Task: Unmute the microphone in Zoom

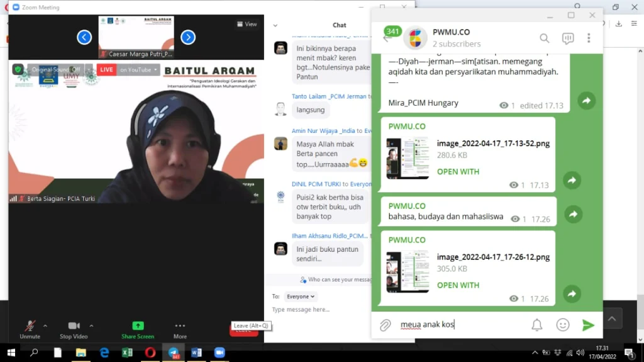Action: pyautogui.click(x=30, y=330)
